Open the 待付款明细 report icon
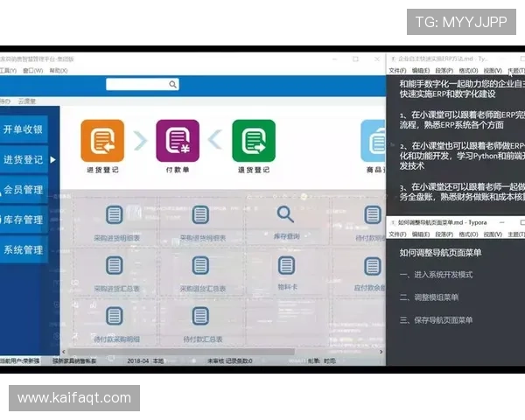Screen dimensions: 525x420 373,214
